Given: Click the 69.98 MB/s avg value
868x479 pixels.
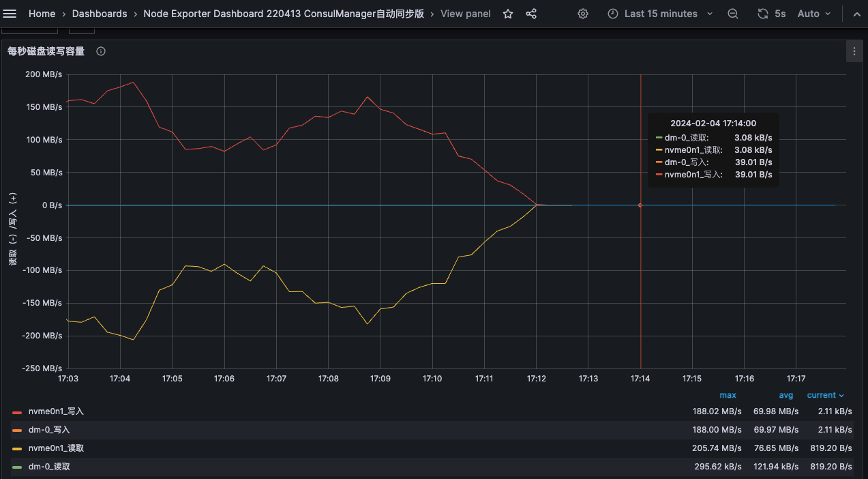Looking at the screenshot, I should pos(776,411).
